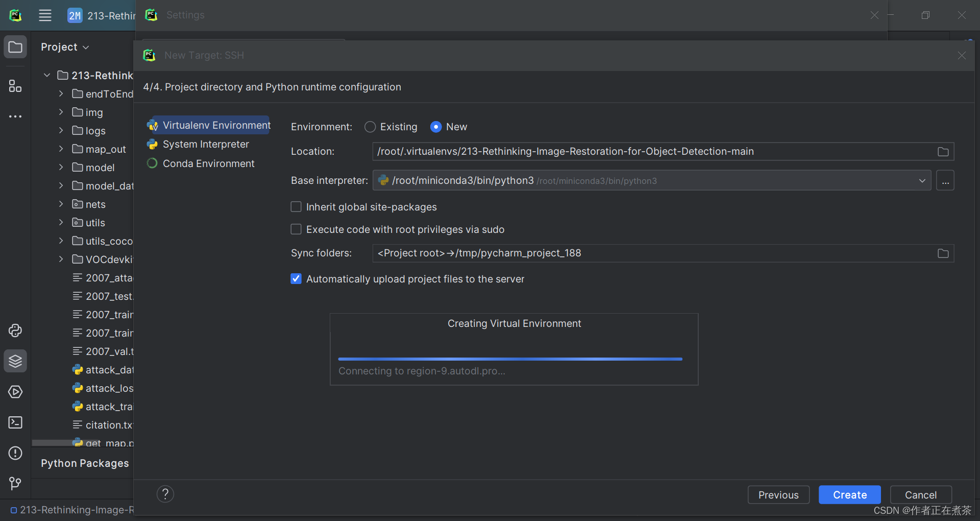Enable Inherit global site-packages

tap(296, 207)
